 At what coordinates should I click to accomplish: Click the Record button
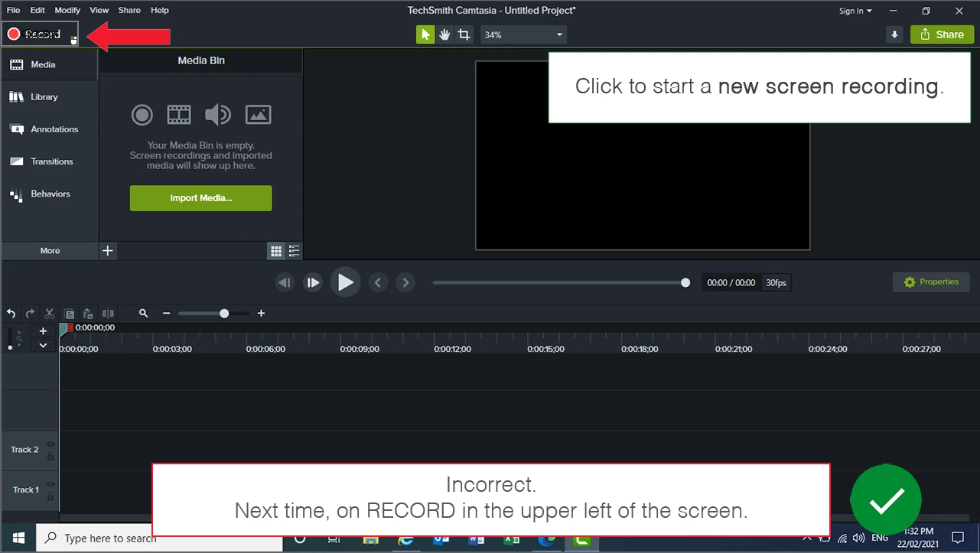pos(40,34)
